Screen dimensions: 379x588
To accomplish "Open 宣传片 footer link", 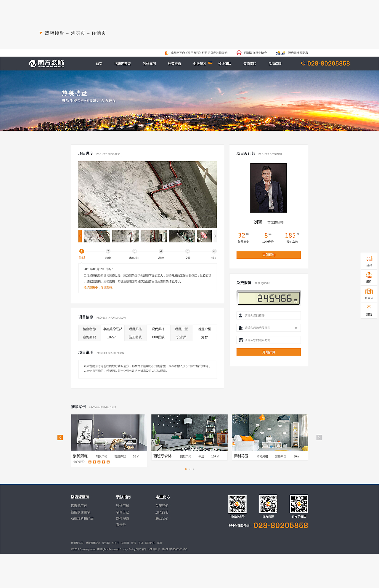I will tap(121, 525).
